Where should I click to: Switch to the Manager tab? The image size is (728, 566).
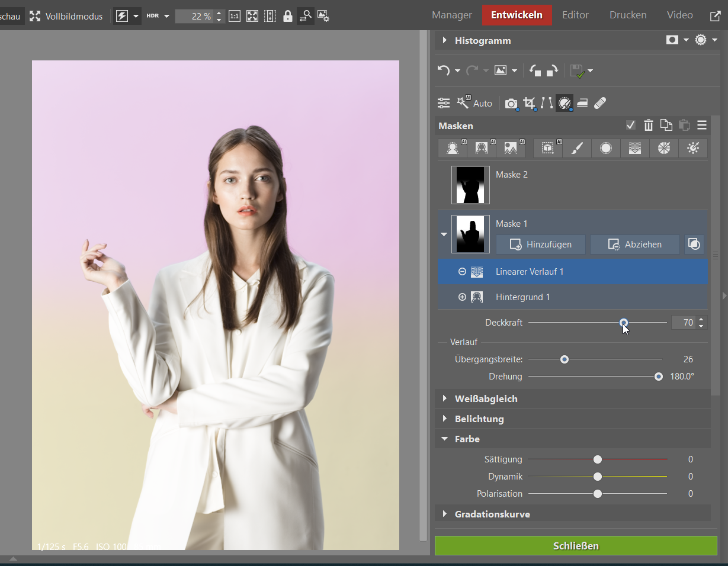pos(452,15)
